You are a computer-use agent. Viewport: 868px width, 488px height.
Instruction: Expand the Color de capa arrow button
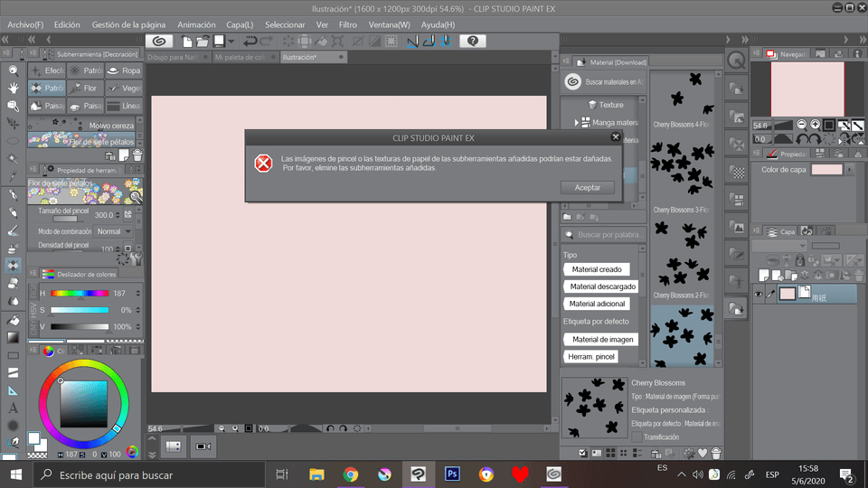[x=849, y=169]
